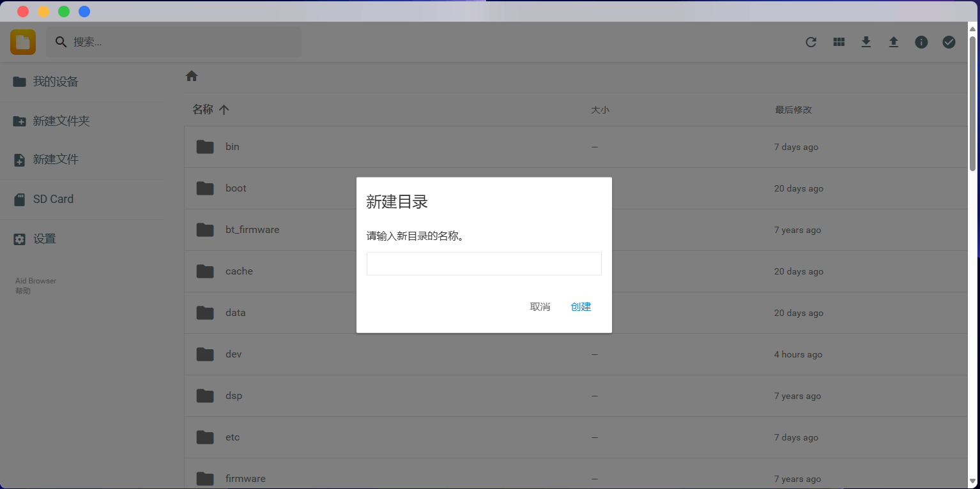Select SD Card in the sidebar
This screenshot has height=489, width=980.
tap(53, 199)
